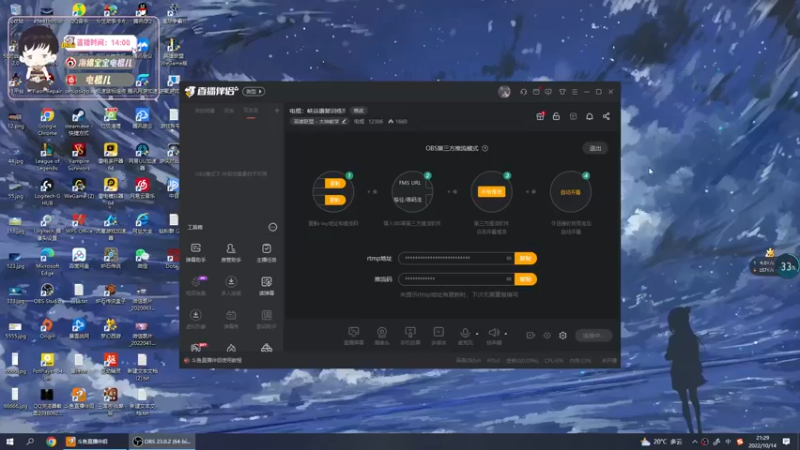Click the taskbar clock showing 21:29
The image size is (800, 450).
(762, 441)
